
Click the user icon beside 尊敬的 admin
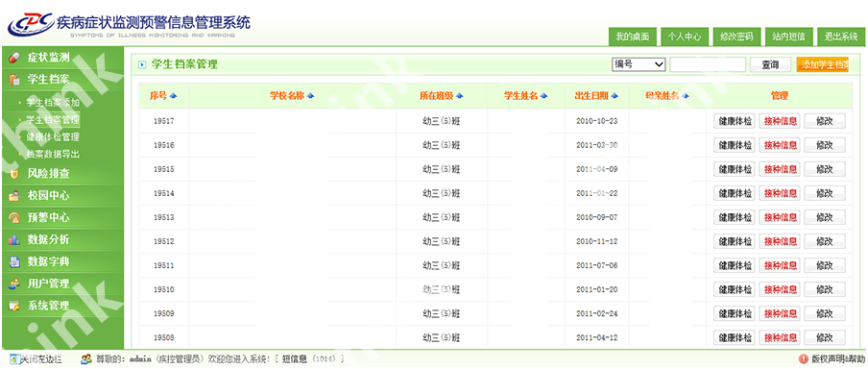[x=86, y=359]
